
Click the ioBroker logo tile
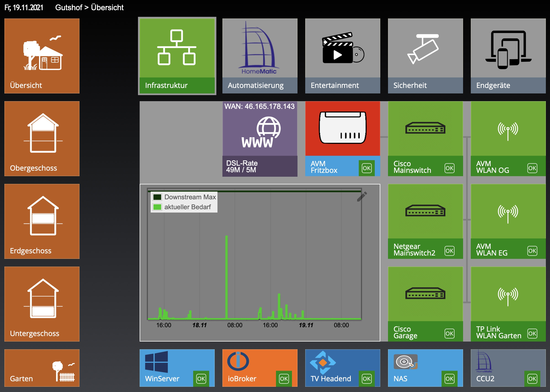pos(238,361)
